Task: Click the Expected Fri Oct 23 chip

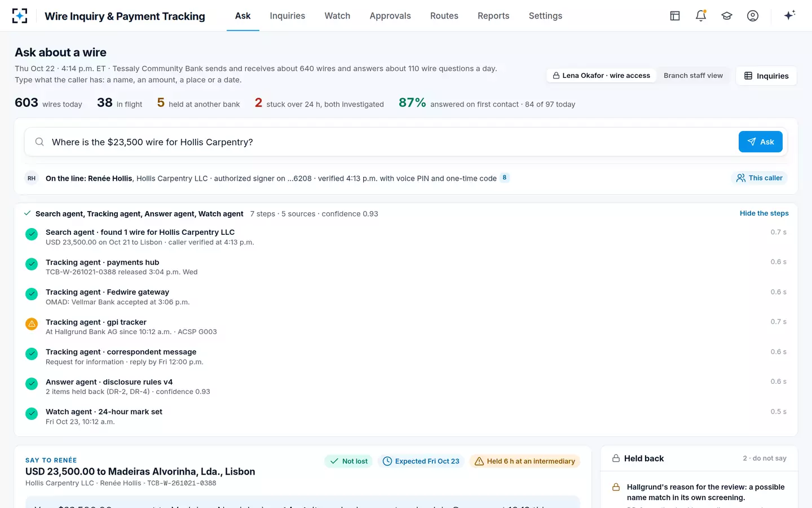Action: 422,461
